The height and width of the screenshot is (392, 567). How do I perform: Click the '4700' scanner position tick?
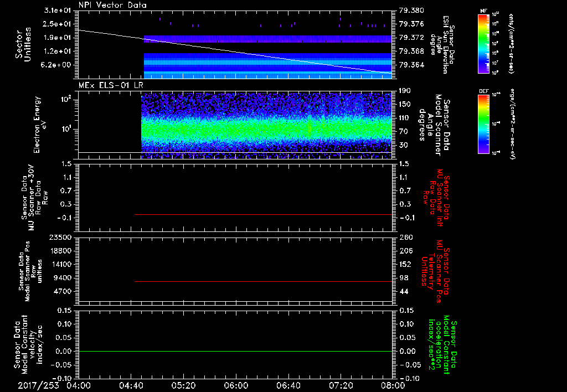[x=62, y=291]
